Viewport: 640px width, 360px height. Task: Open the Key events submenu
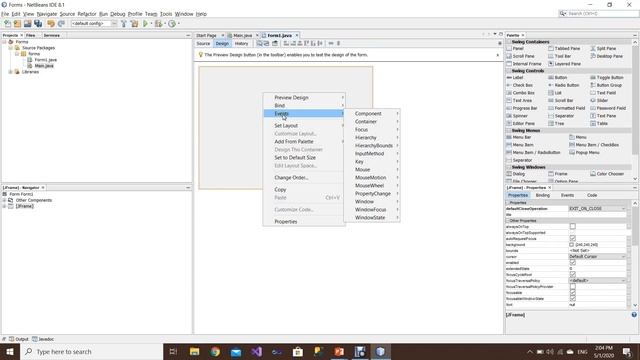371,162
